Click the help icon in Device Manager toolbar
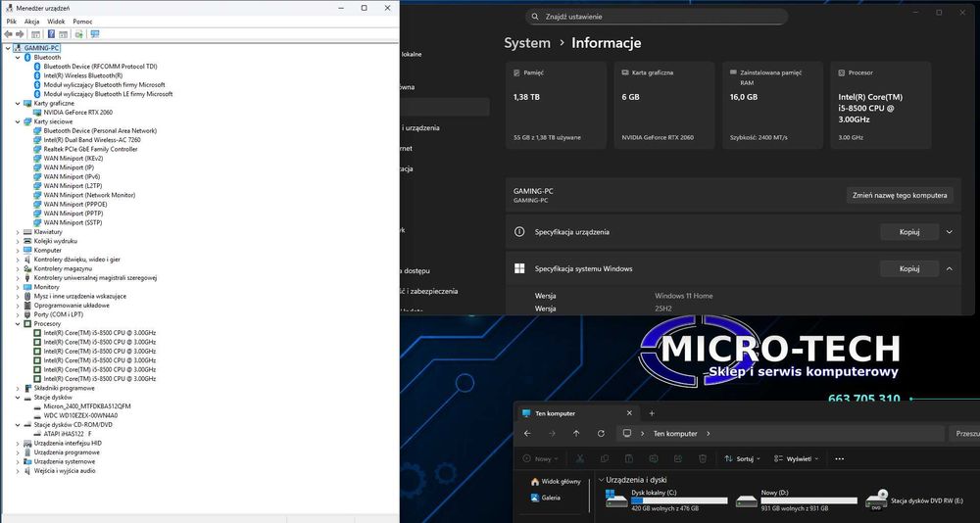The height and width of the screenshot is (523, 980). pyautogui.click(x=51, y=34)
